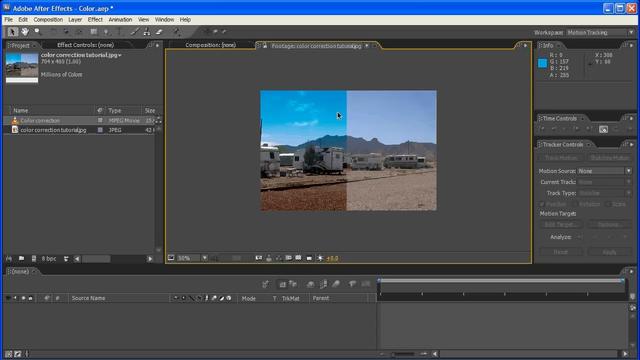Create a new folder in Project panel

pyautogui.click(x=21, y=259)
